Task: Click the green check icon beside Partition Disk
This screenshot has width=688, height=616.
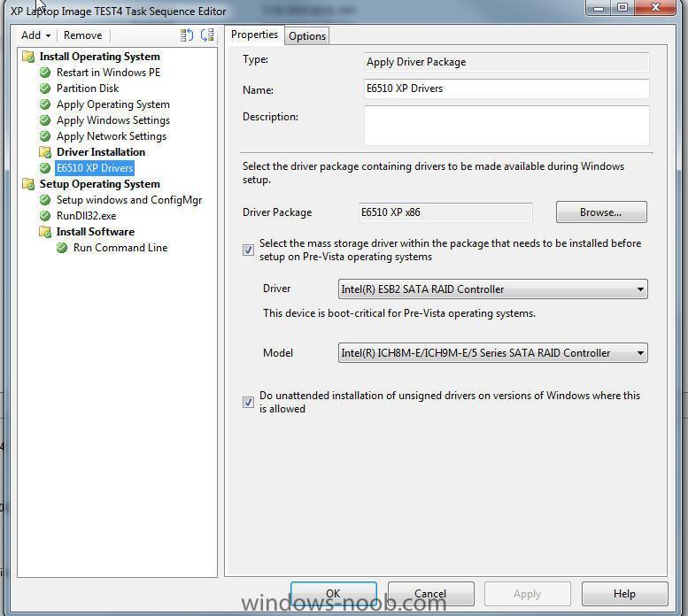Action: coord(45,89)
